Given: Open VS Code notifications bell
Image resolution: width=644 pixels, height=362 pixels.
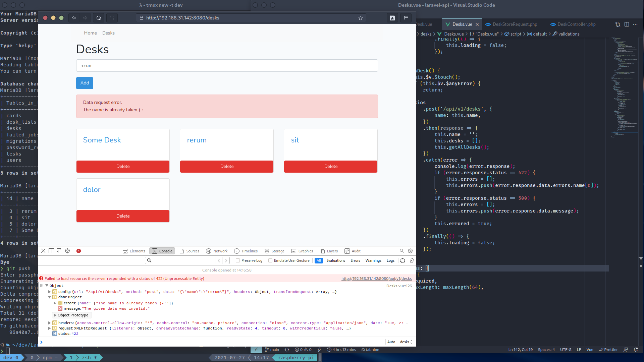Looking at the screenshot, I should pyautogui.click(x=636, y=350).
